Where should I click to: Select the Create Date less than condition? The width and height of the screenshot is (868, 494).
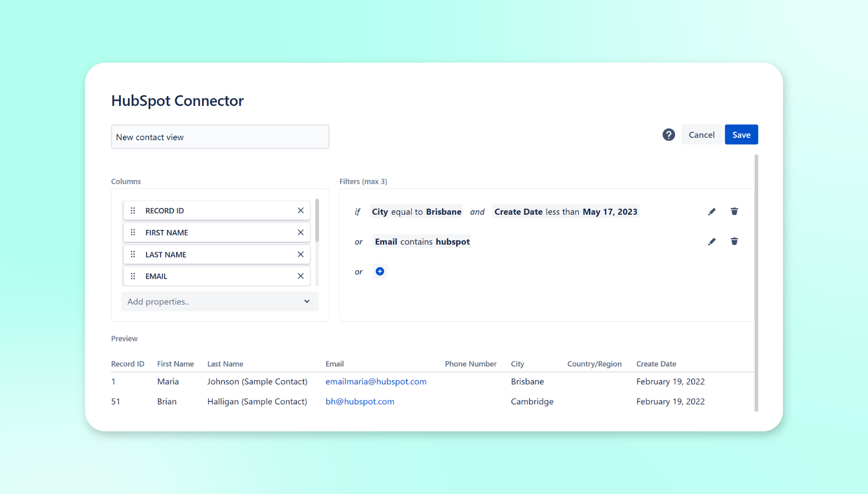point(566,212)
